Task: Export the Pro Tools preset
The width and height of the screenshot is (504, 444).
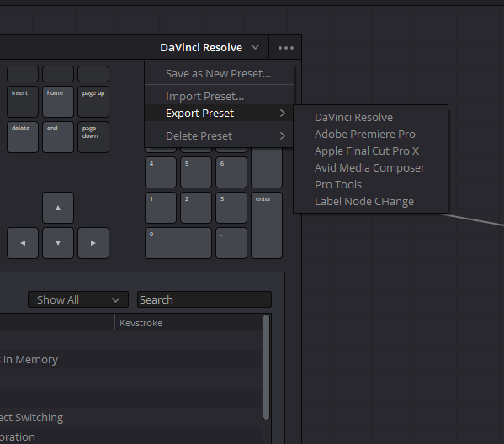Action: tap(370, 184)
